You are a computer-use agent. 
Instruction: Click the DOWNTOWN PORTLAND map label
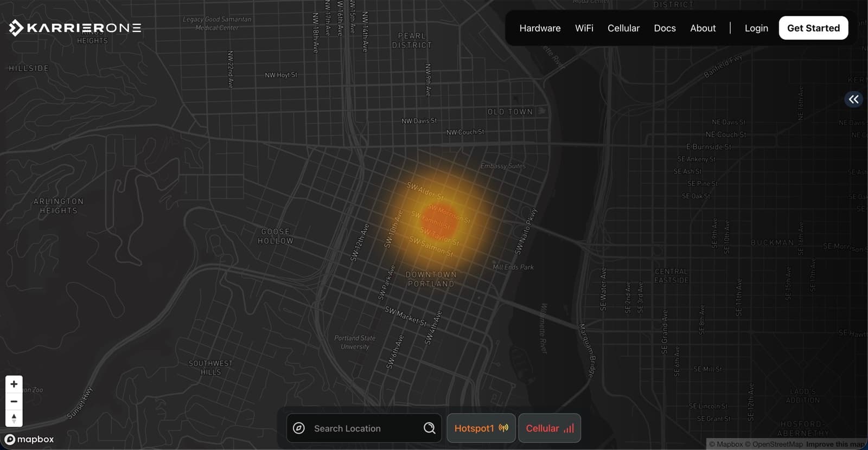point(431,279)
